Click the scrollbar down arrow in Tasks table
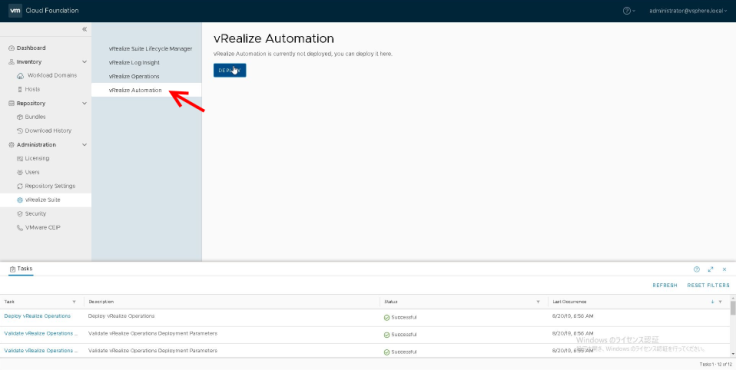Viewport: 736px width, 370px height. [x=733, y=353]
